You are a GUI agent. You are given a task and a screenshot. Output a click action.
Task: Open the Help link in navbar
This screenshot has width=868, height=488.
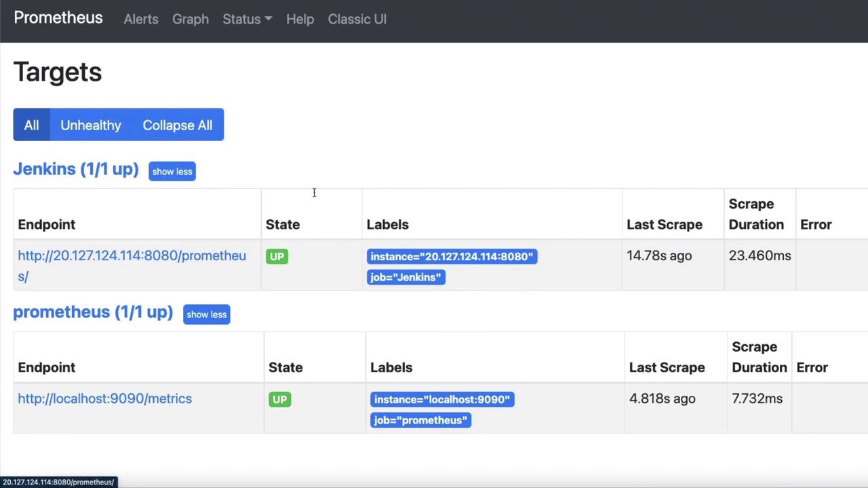coord(300,19)
